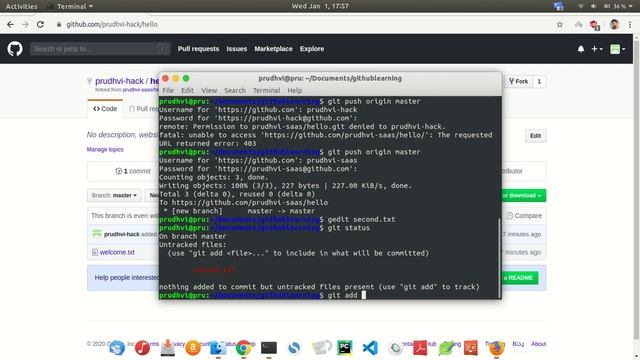This screenshot has width=640, height=360.
Task: Open Marketplace in GitHub header
Action: [273, 49]
